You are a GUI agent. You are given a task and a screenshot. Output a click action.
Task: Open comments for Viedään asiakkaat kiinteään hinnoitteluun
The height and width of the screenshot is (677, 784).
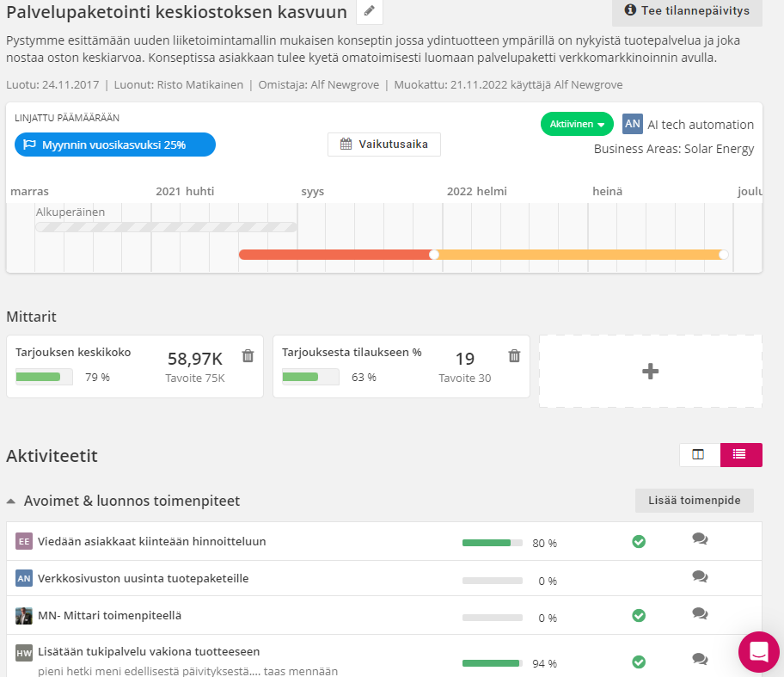(x=700, y=539)
